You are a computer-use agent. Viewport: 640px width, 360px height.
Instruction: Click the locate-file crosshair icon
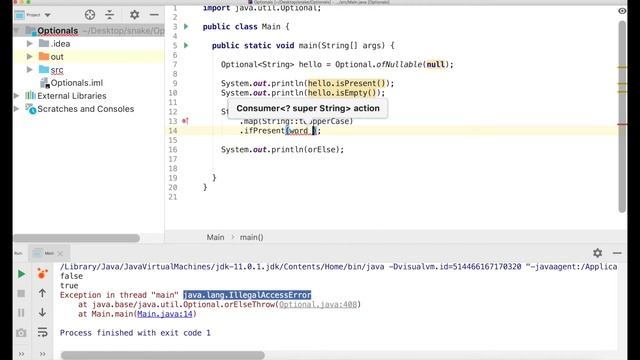click(x=90, y=15)
